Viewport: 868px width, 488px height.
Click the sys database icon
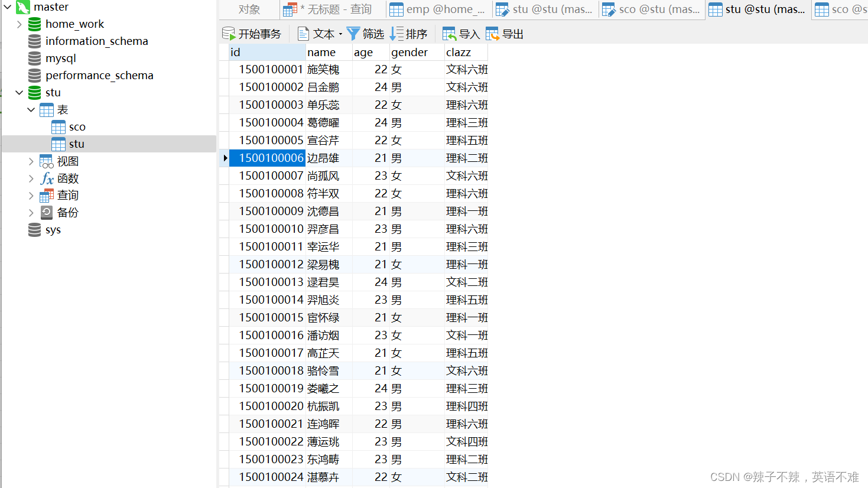coord(35,230)
